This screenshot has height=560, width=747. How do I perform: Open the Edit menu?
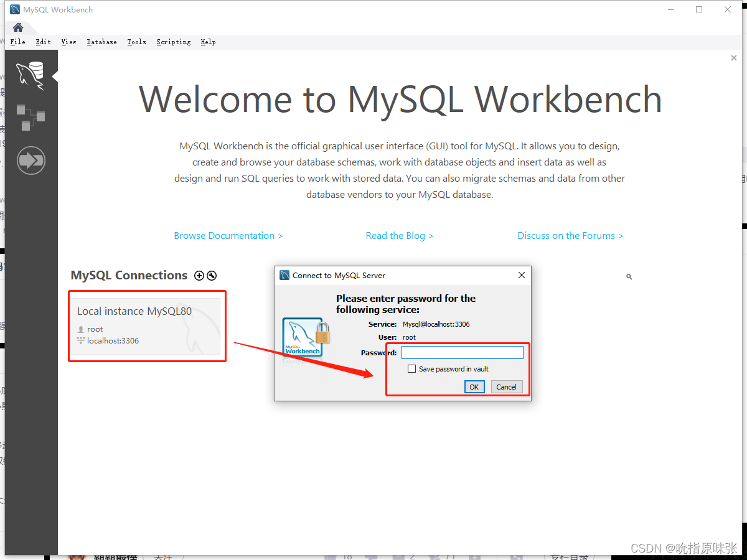44,42
